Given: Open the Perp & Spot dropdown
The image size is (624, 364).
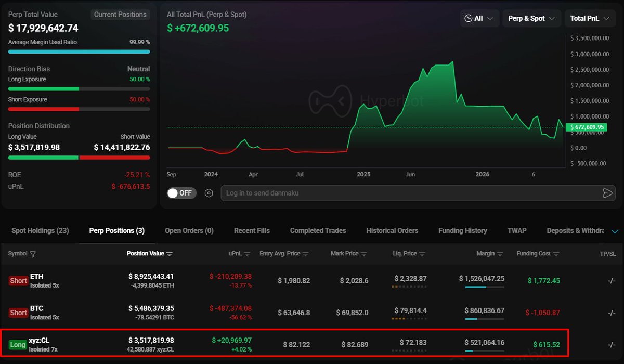Looking at the screenshot, I should coord(532,18).
